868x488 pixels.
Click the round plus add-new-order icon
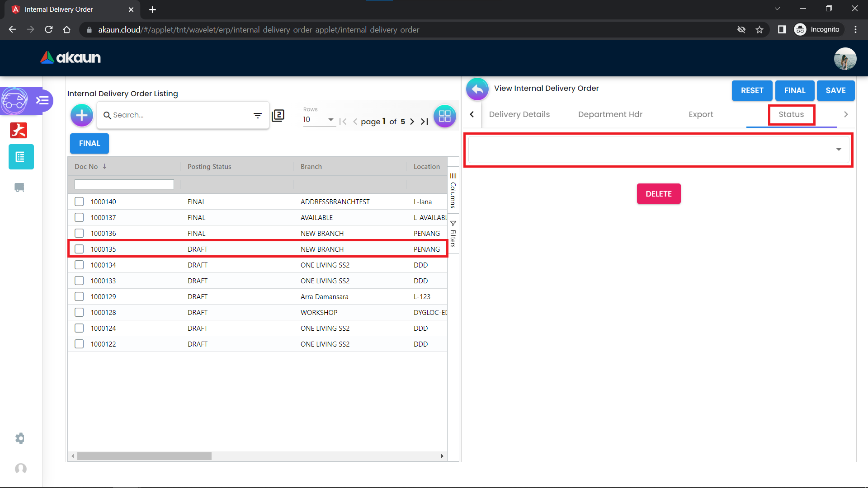click(x=82, y=116)
